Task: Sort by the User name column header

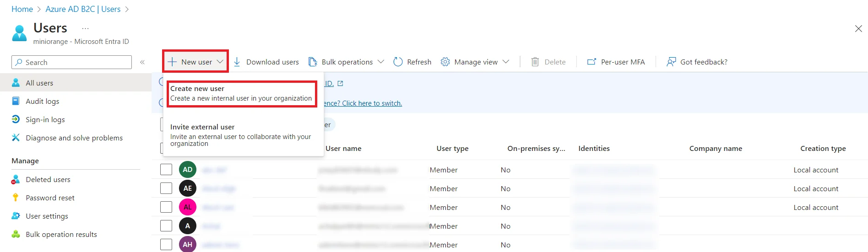Action: [343, 149]
